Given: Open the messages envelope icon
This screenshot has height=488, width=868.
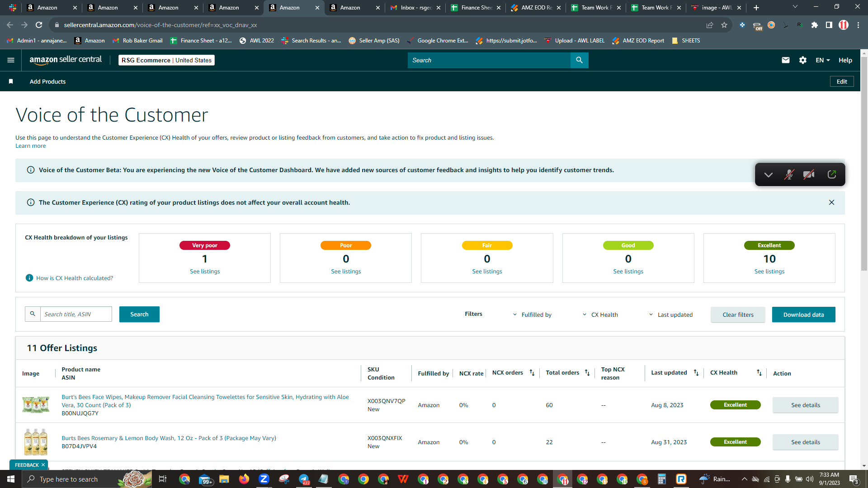Looking at the screenshot, I should point(786,60).
